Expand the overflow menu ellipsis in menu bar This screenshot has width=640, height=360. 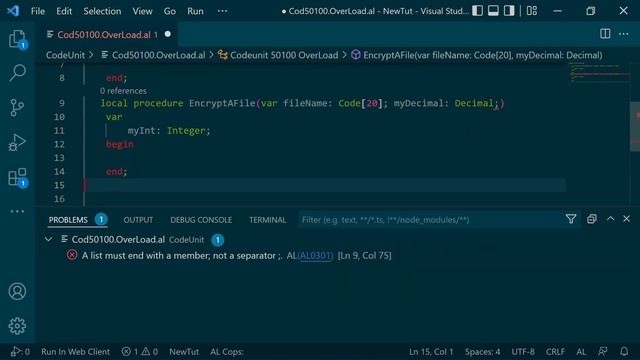coord(222,11)
